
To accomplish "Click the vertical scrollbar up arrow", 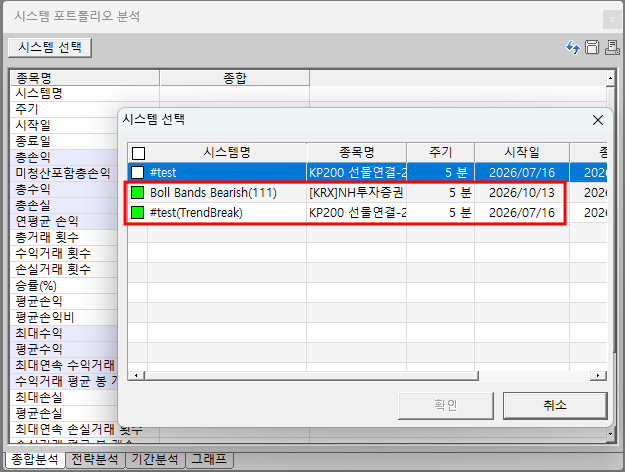I will (x=611, y=78).
